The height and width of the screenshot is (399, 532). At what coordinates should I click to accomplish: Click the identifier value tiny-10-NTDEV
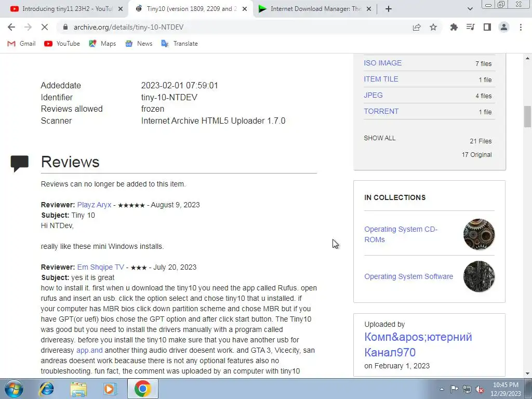click(x=169, y=97)
